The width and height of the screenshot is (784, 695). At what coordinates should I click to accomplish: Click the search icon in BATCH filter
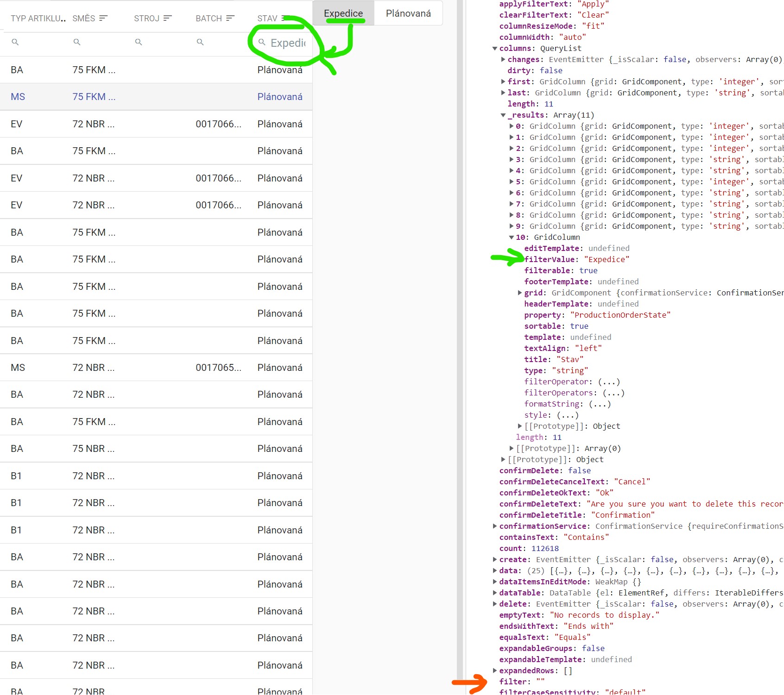coord(200,42)
